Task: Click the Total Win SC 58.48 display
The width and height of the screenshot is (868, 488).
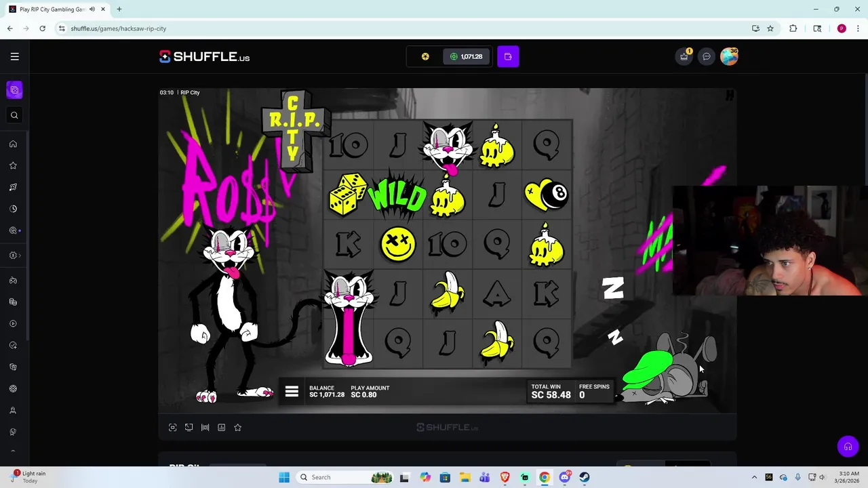Action: coord(551,391)
